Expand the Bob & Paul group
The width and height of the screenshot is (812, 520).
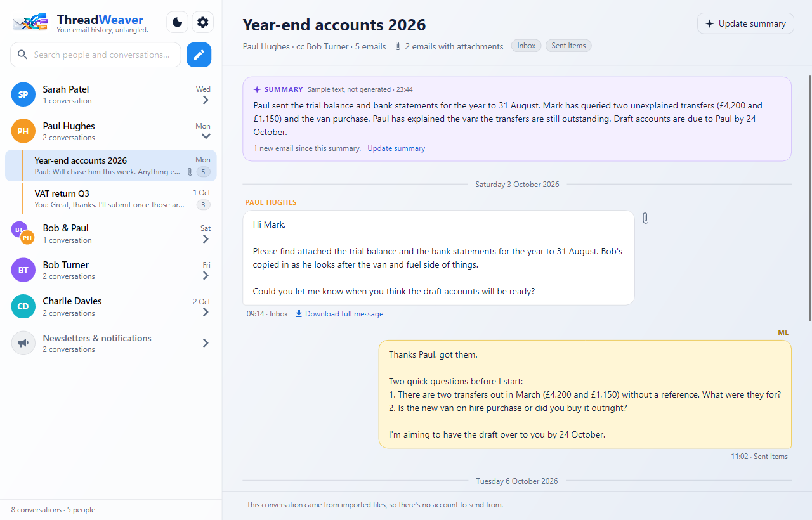click(x=206, y=239)
